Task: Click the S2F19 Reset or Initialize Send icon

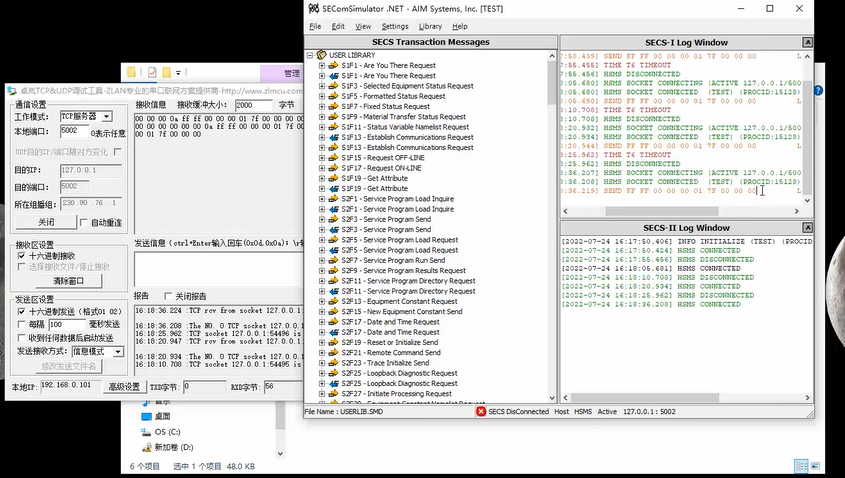Action: [x=334, y=342]
